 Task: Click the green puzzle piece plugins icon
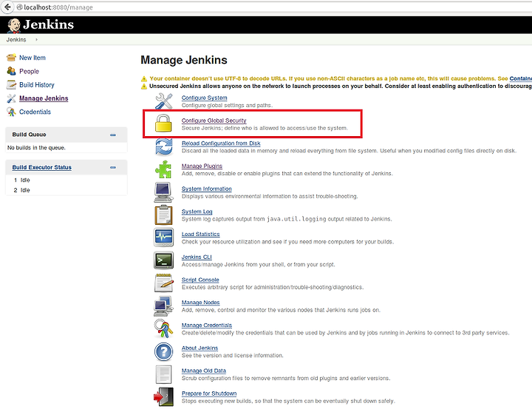163,169
